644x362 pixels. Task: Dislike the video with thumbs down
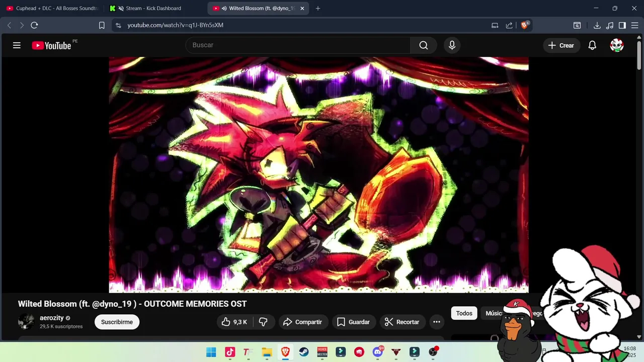[264, 322]
